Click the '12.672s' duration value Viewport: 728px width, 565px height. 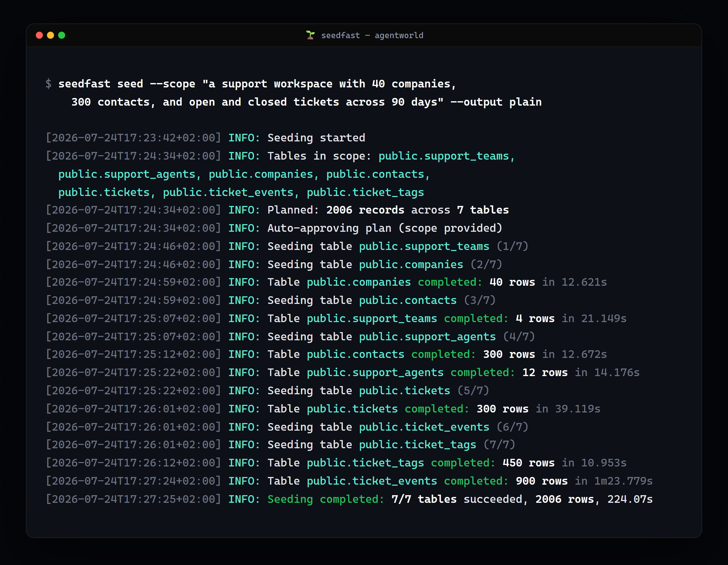point(584,354)
